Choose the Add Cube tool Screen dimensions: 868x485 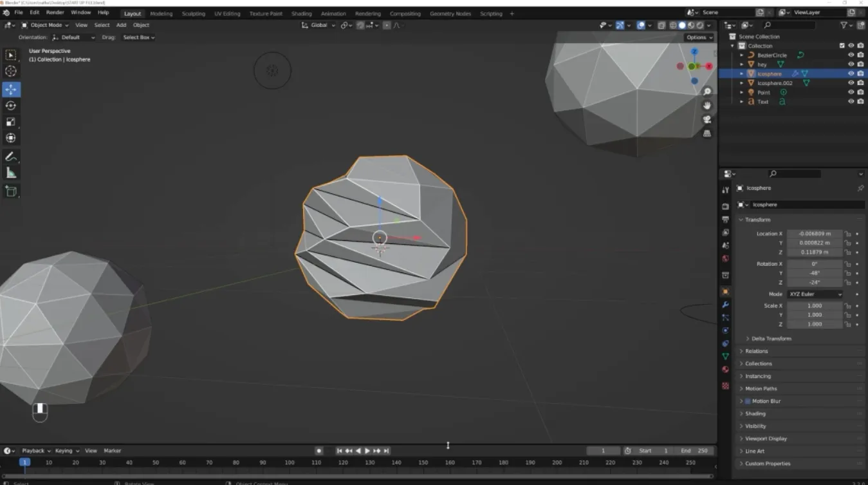tap(11, 191)
